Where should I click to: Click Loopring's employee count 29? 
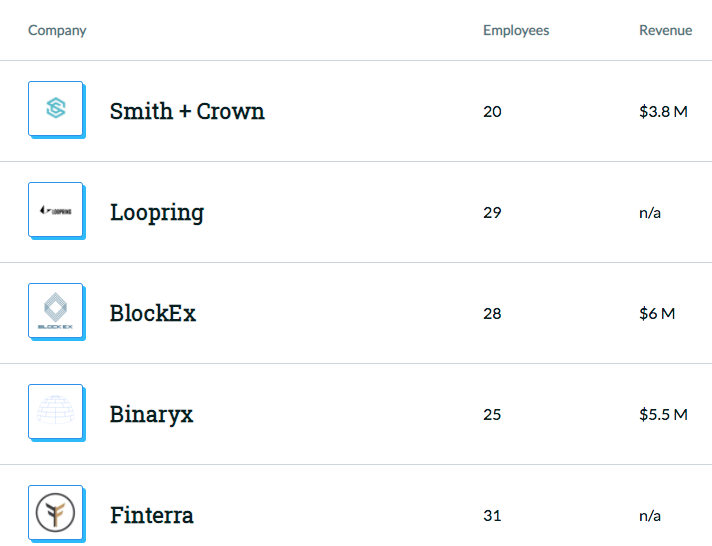tap(492, 212)
